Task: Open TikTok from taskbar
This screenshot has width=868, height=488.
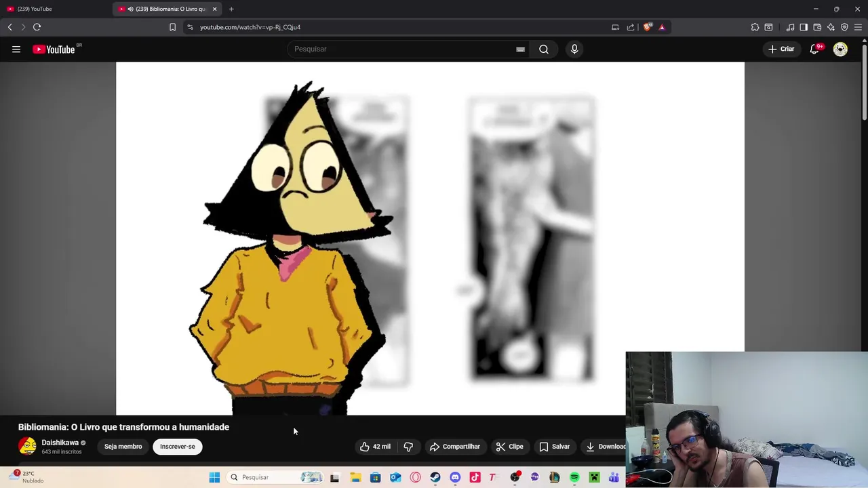Action: pyautogui.click(x=475, y=478)
